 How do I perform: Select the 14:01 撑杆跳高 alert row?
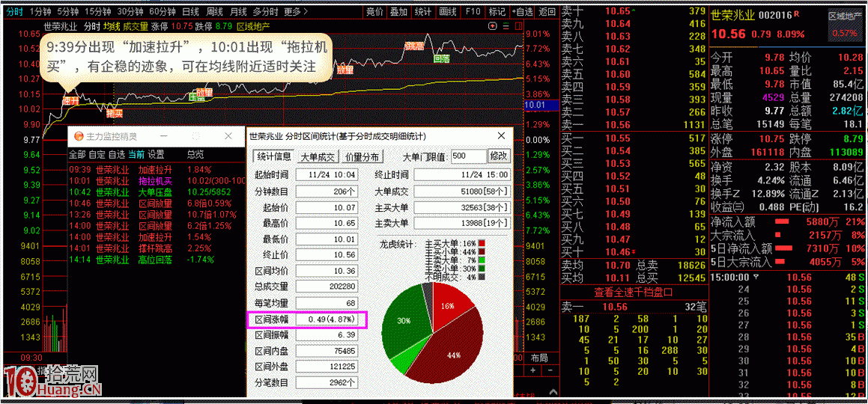click(x=157, y=248)
